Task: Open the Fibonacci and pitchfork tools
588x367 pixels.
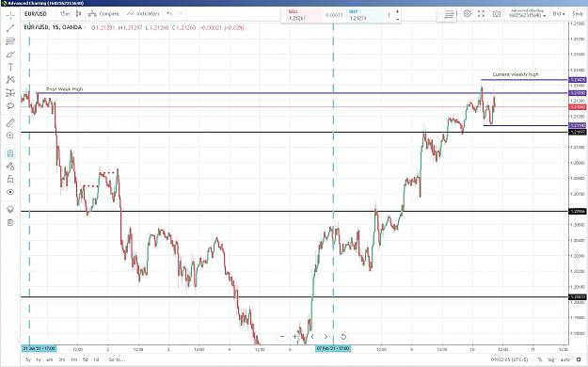Action: (x=10, y=40)
